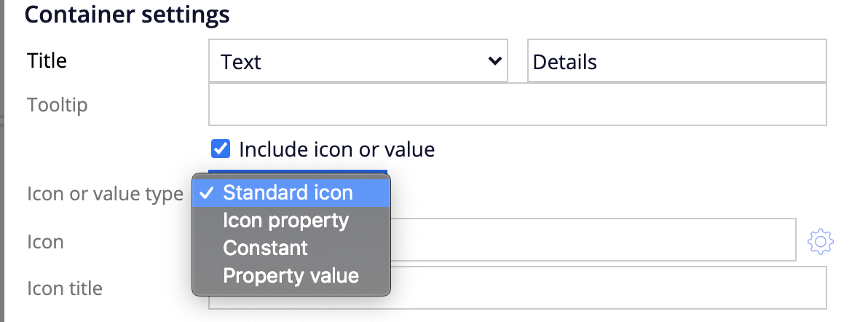Click the focused select behind the open list

(x=298, y=172)
